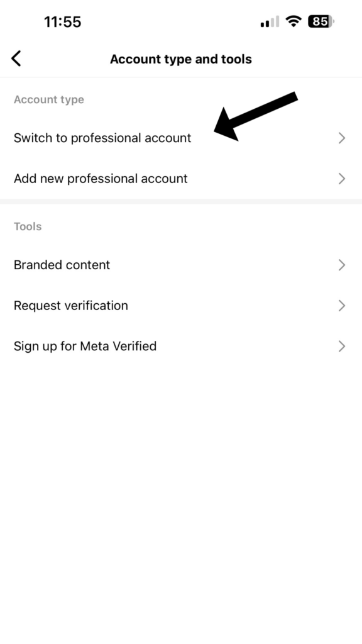Tap the back arrow icon

tap(16, 58)
